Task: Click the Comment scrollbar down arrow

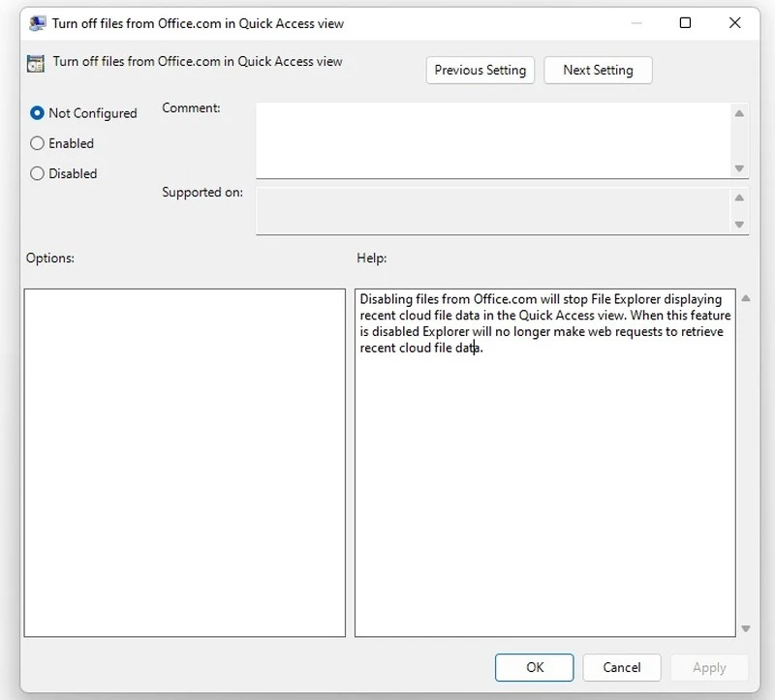Action: pyautogui.click(x=741, y=168)
